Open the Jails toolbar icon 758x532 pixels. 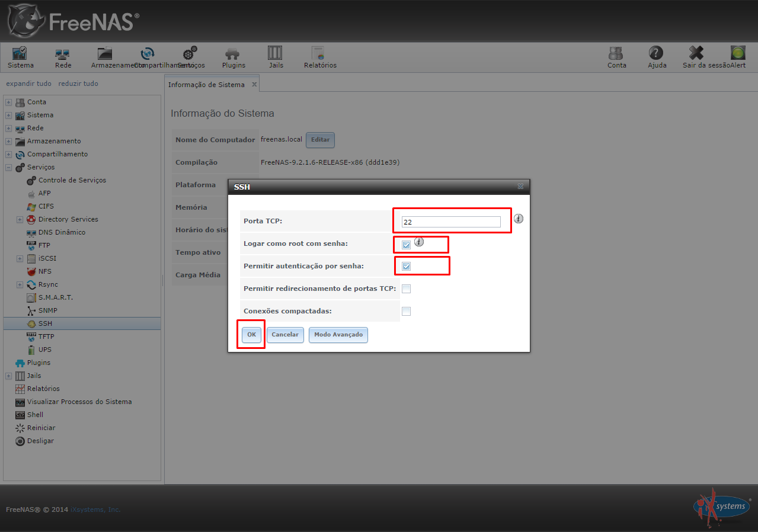pyautogui.click(x=276, y=57)
